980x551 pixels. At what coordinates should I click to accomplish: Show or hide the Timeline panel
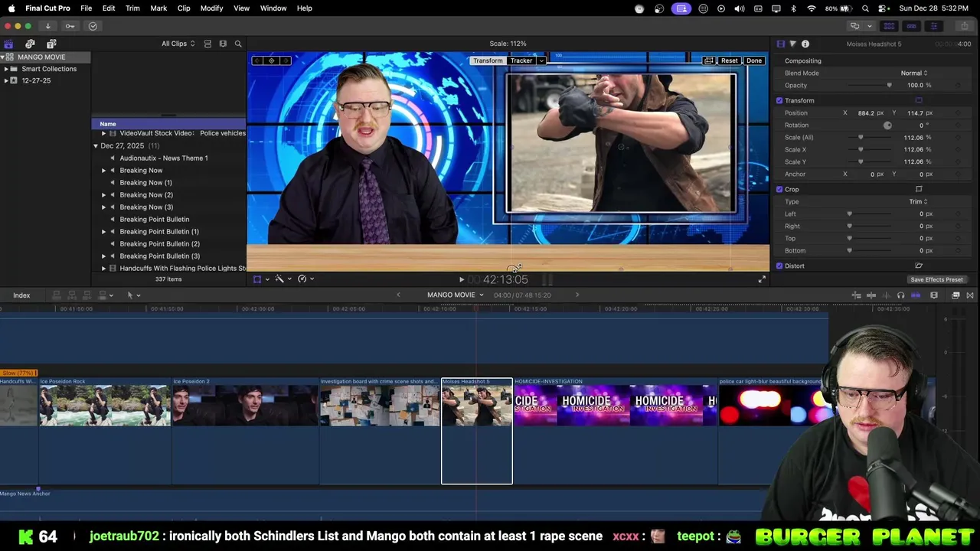pyautogui.click(x=911, y=26)
